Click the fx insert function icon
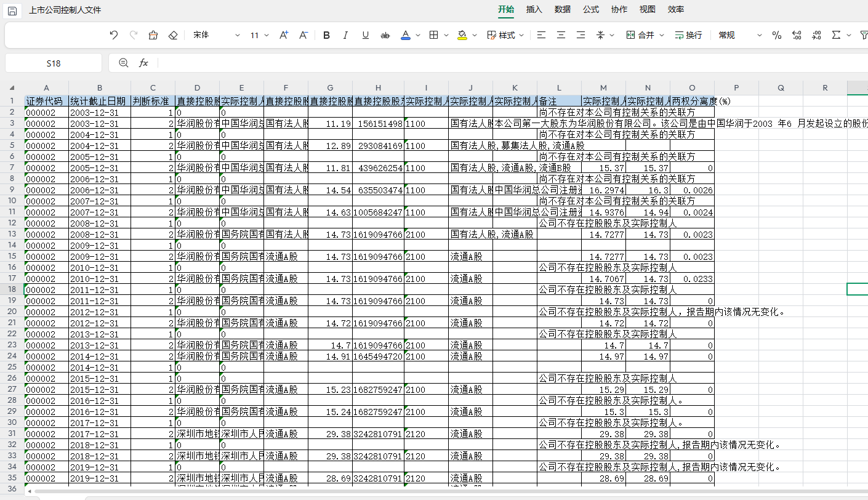Viewport: 868px width, 500px height. point(143,63)
